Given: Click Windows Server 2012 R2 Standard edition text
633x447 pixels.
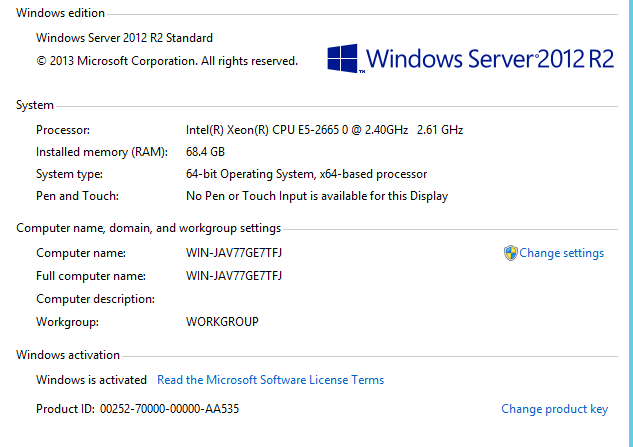Looking at the screenshot, I should (124, 38).
